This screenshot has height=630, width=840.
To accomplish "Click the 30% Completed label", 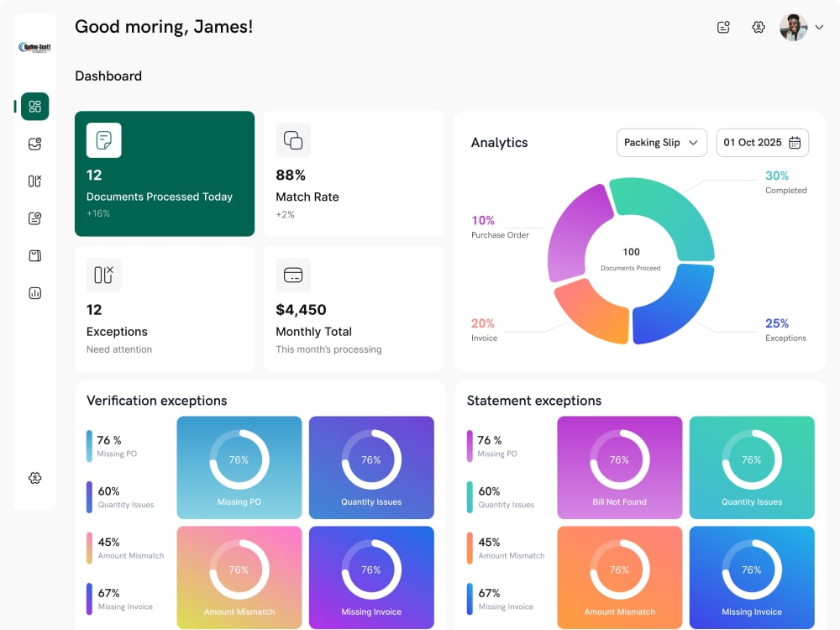I will [x=785, y=182].
